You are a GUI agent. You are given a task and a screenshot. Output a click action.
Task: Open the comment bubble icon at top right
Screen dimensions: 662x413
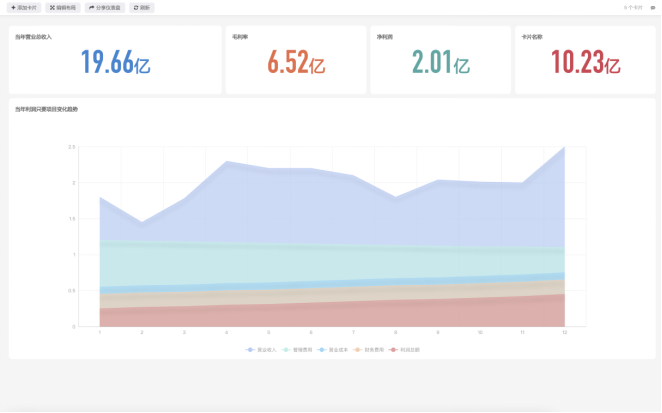(x=653, y=8)
